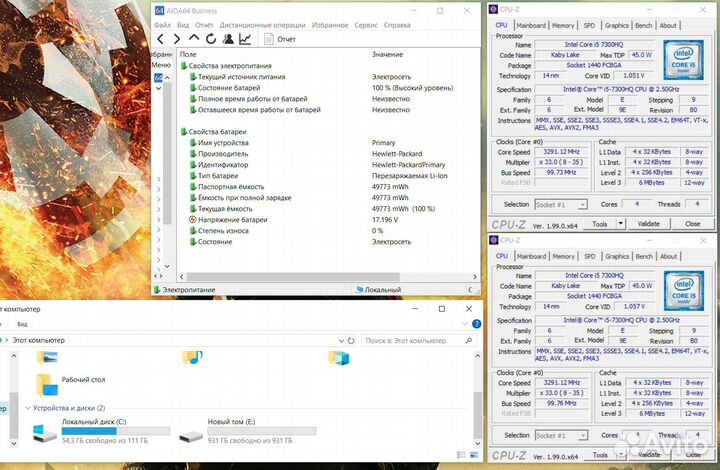Click the Отчёт report button in the toolbar
The image size is (720, 470).
[x=280, y=39]
